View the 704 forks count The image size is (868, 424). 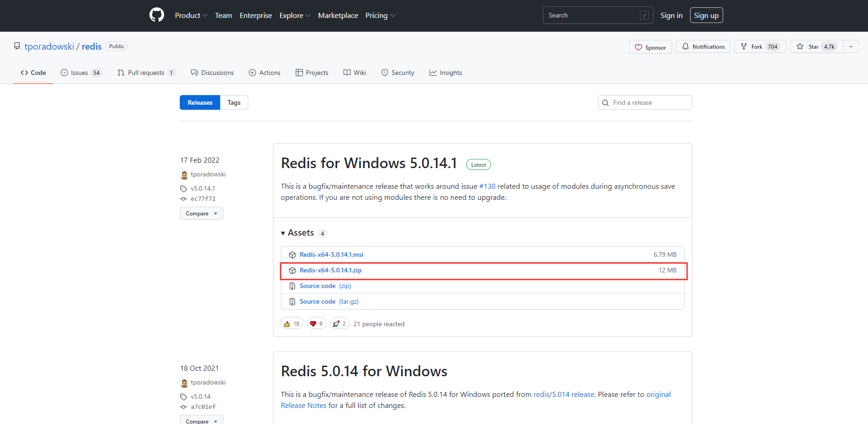(x=772, y=46)
